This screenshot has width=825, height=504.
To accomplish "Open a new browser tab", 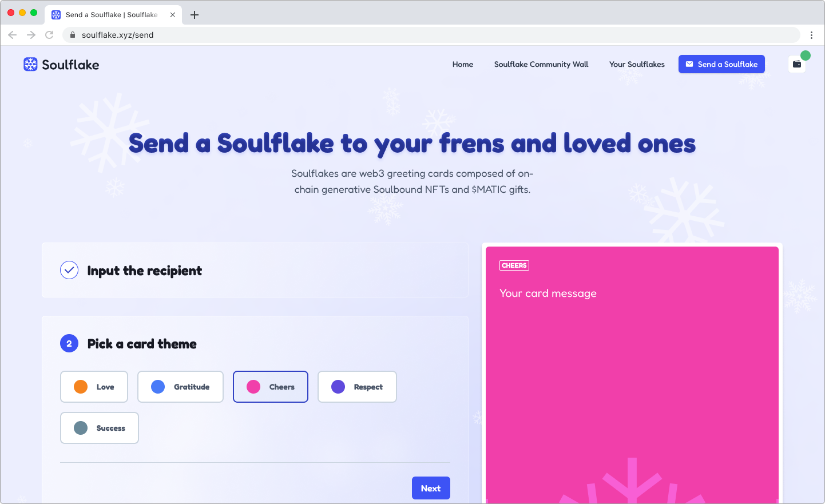I will 195,15.
